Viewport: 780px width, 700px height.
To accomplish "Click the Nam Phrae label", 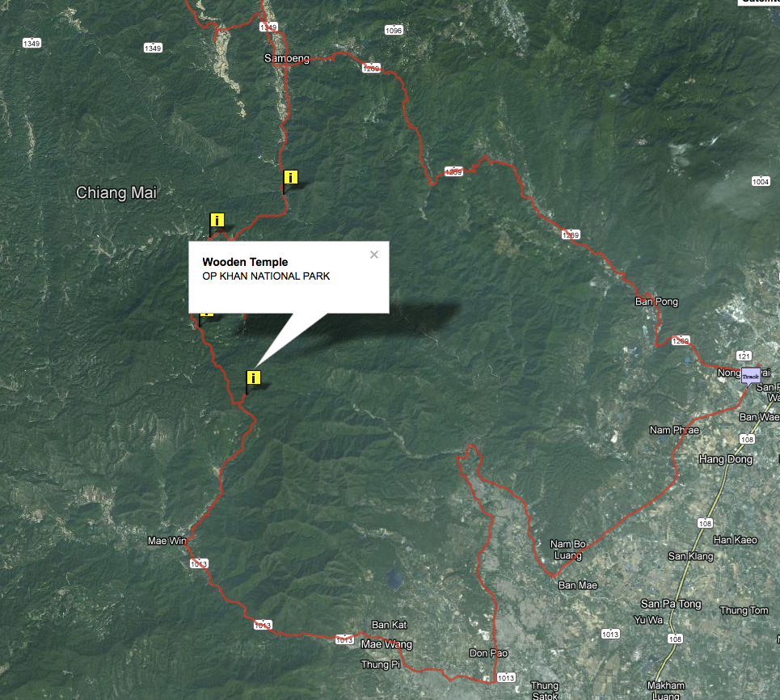I will pos(674,430).
